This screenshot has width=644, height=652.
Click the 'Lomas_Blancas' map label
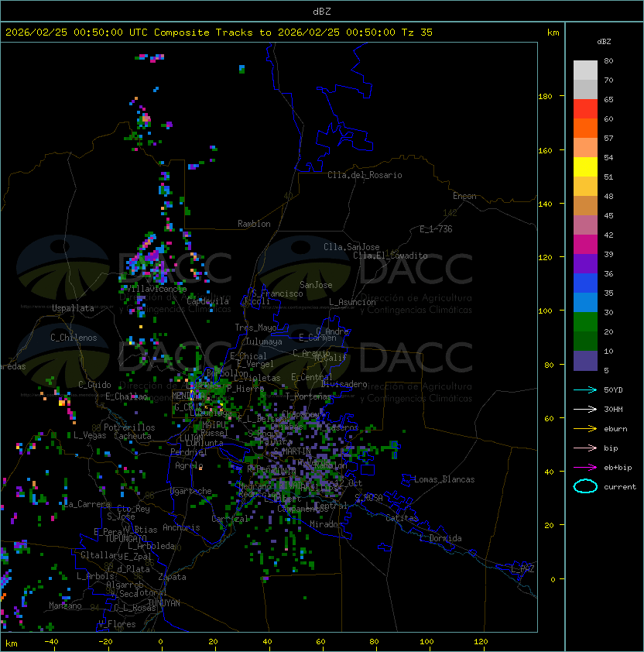click(x=444, y=479)
